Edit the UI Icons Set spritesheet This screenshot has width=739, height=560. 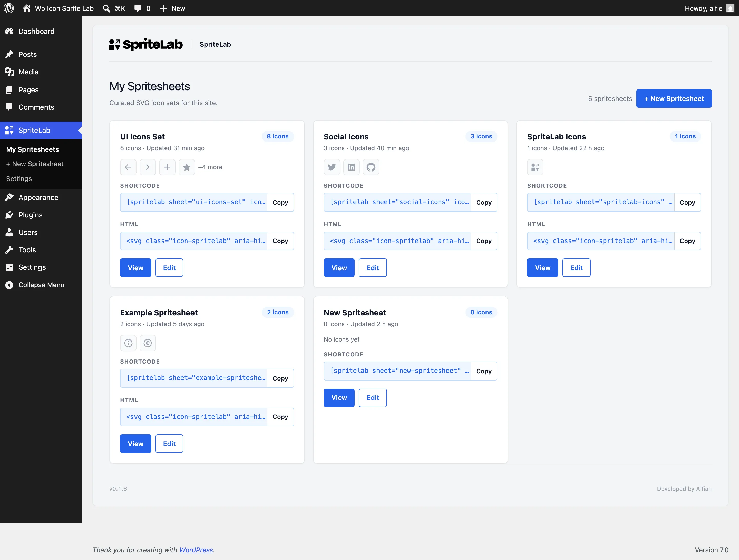(169, 268)
